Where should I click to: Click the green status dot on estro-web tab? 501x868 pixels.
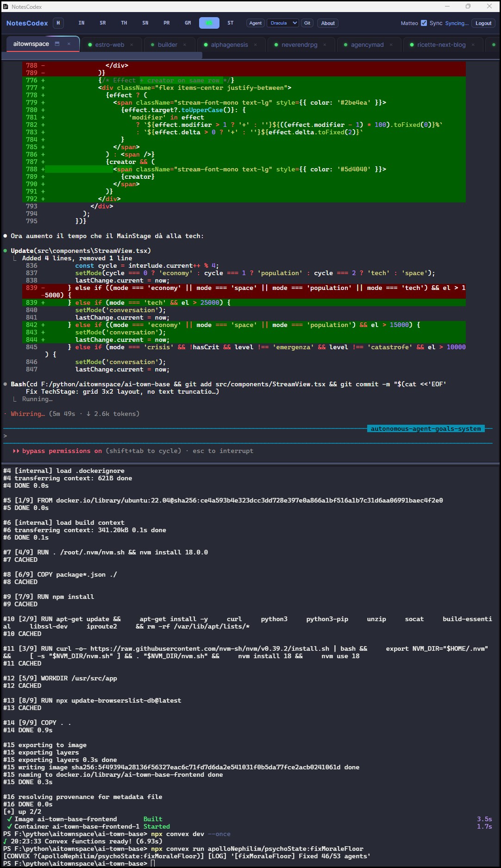tap(90, 45)
